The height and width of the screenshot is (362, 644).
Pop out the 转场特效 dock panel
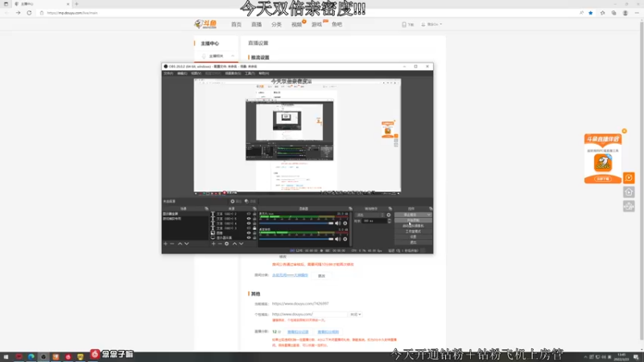pyautogui.click(x=390, y=208)
